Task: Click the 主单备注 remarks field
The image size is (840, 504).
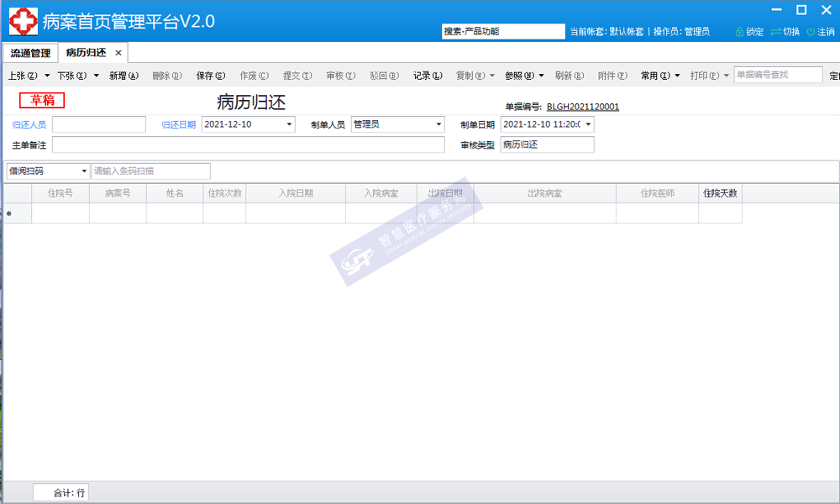Action: pyautogui.click(x=248, y=144)
